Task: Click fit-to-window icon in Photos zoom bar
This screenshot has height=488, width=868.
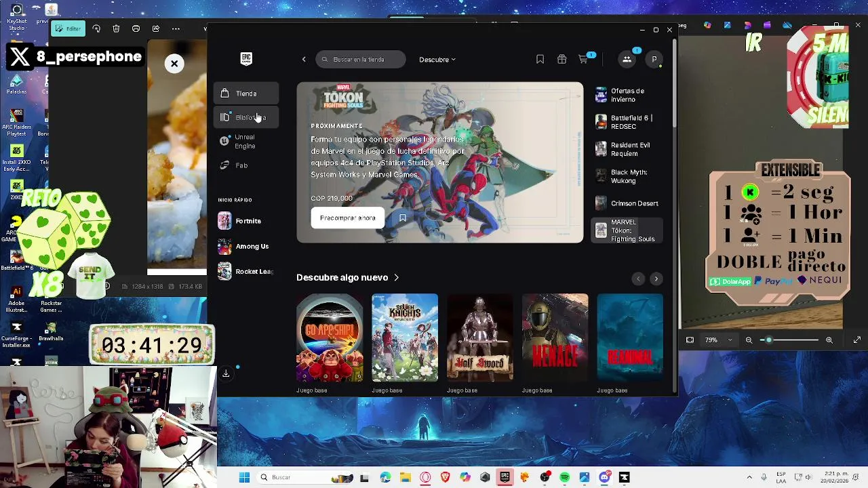Action: 690,340
